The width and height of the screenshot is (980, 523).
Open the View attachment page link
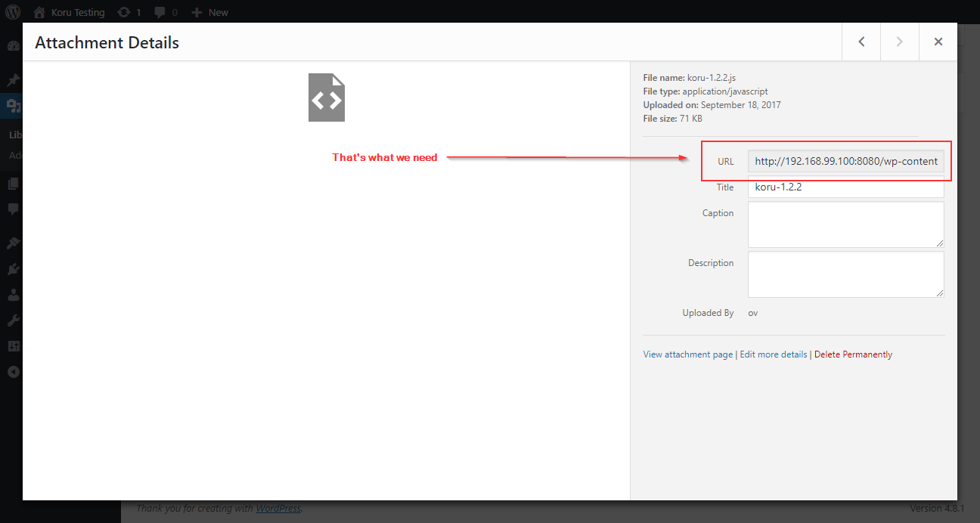[687, 354]
